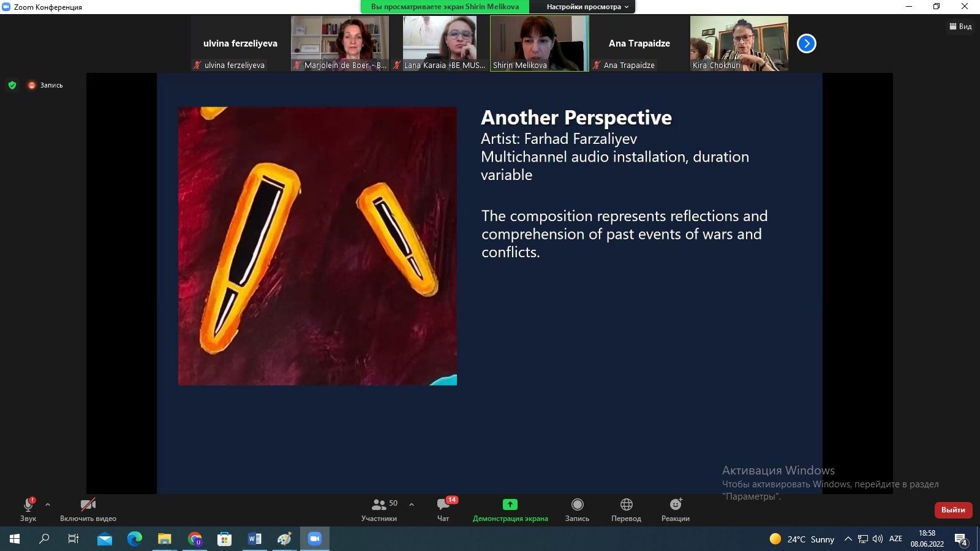The width and height of the screenshot is (980, 551).
Task: Open Microsoft Word from the taskbar
Action: click(x=254, y=539)
